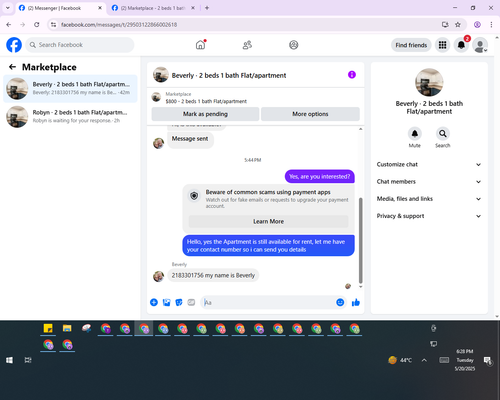Open the taskbar clock and date
The image size is (500, 400).
pos(465,360)
